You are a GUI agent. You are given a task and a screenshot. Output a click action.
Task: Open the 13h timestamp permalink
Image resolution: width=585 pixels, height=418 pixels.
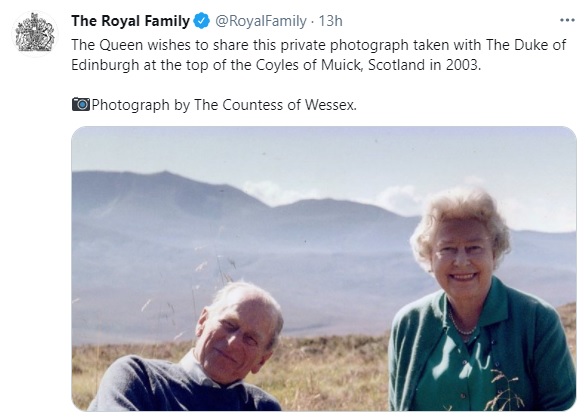[x=330, y=21]
